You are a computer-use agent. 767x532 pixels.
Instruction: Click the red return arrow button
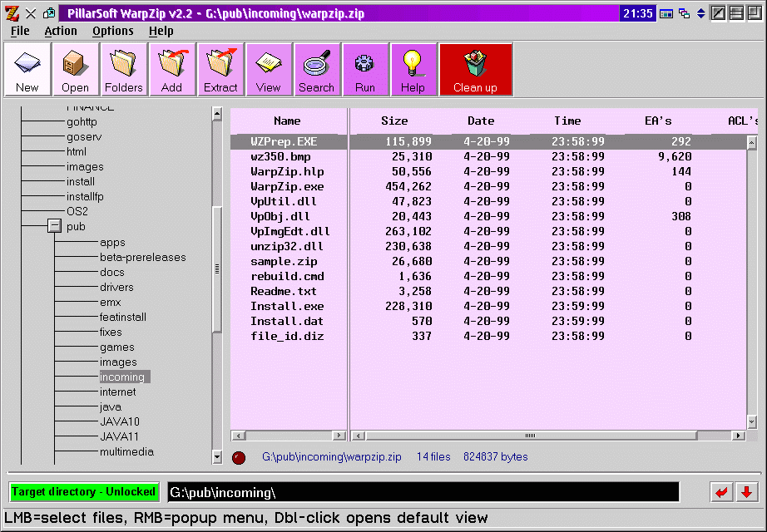[721, 492]
